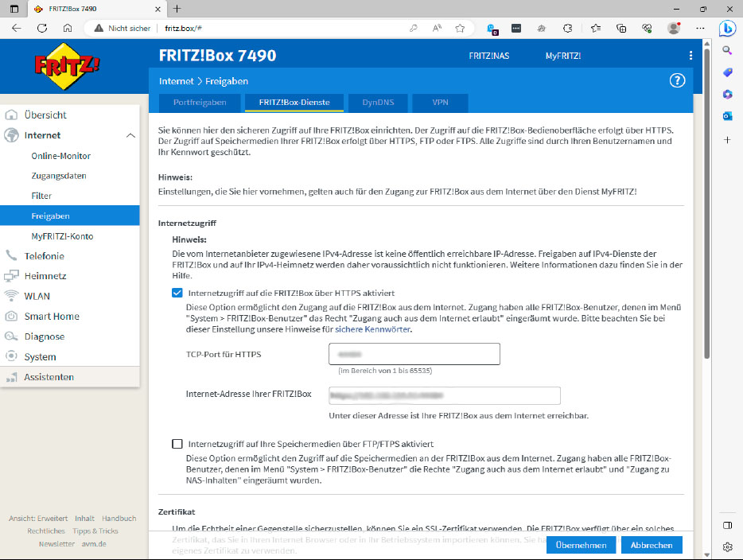Click the FRITZ! logo
743x560 pixels.
[x=66, y=66]
